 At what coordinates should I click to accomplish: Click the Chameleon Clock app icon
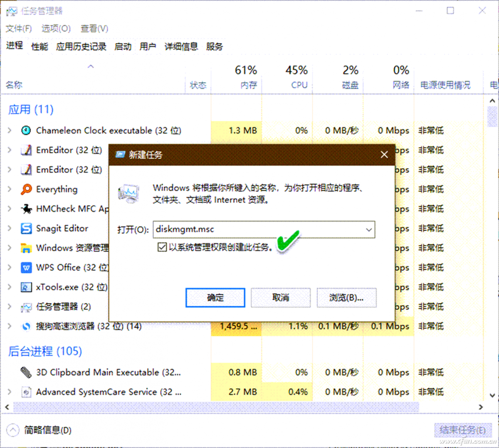26,130
